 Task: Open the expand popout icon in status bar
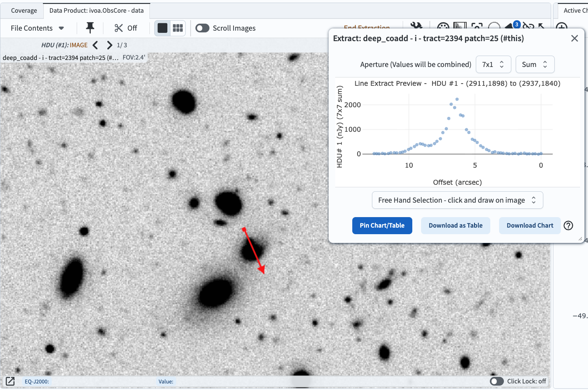[x=10, y=381]
